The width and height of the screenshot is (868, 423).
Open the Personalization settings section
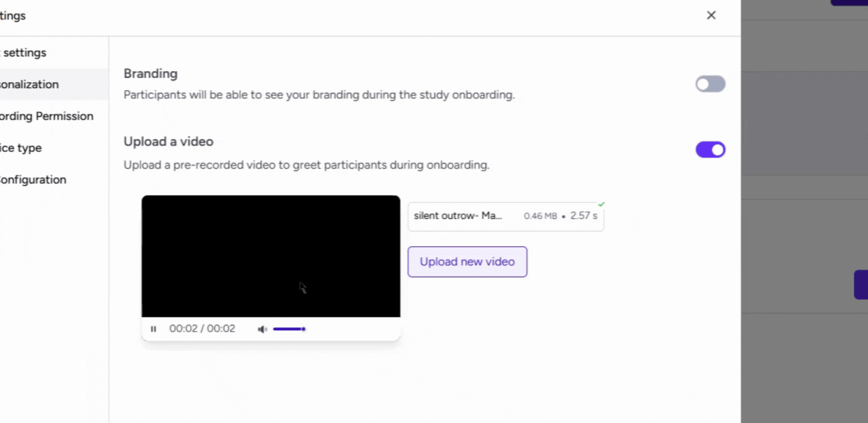pos(29,84)
